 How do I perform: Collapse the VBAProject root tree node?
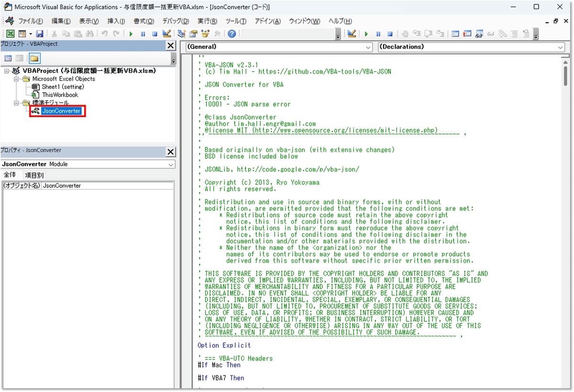tap(6, 71)
